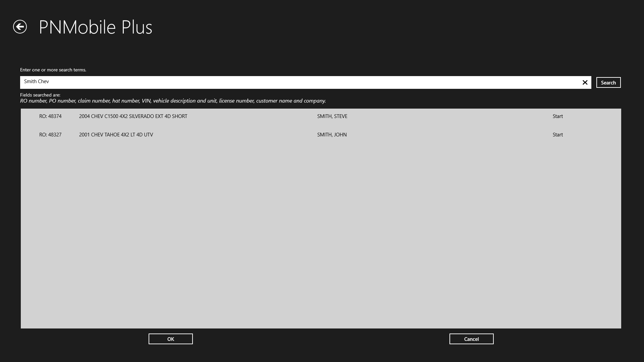Click inside the Smith Chev search field
Image resolution: width=644 pixels, height=362 pixels.
coord(302,82)
